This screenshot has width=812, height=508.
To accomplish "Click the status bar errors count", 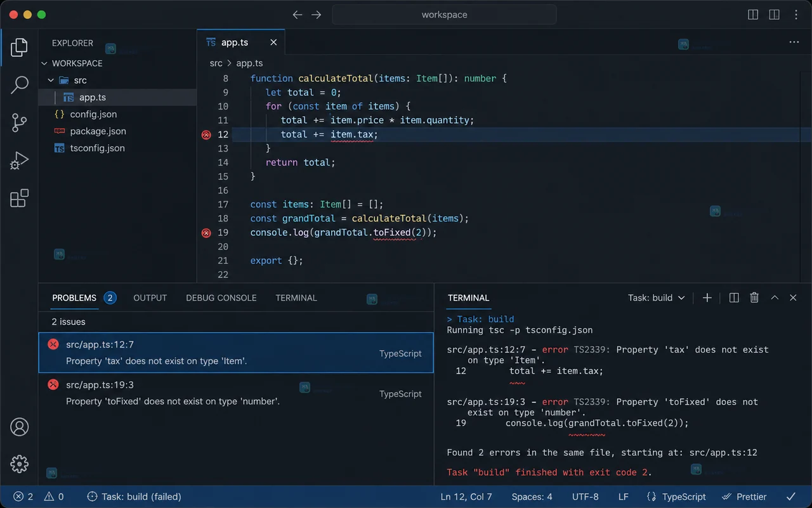I will (x=23, y=497).
